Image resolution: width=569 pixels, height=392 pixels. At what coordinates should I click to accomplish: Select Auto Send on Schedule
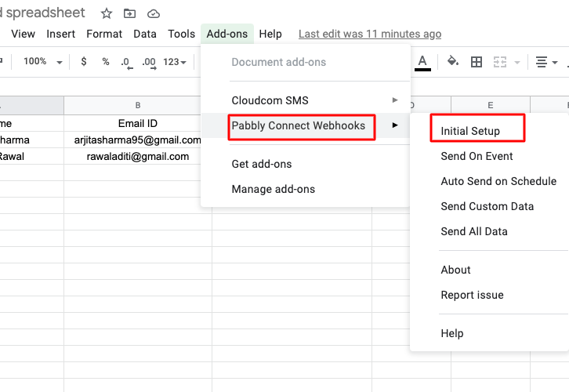click(490, 181)
